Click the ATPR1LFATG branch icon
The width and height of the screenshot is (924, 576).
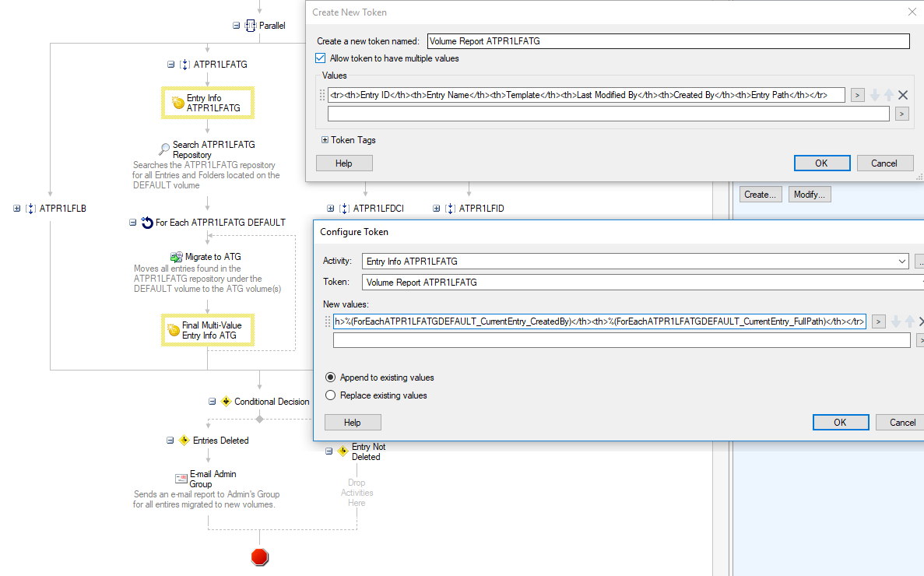[184, 64]
